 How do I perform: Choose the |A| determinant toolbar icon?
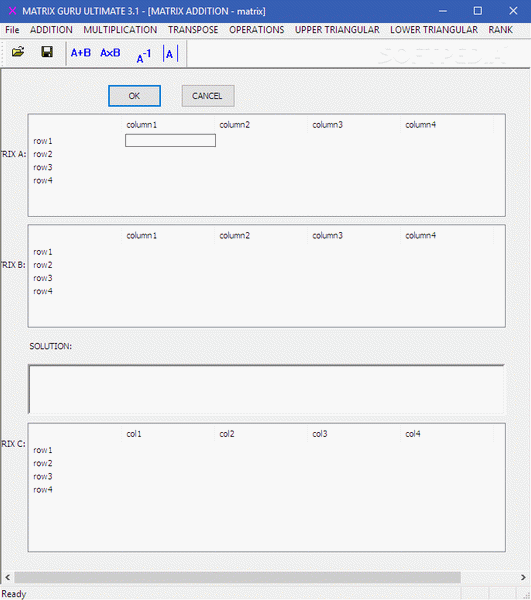170,54
